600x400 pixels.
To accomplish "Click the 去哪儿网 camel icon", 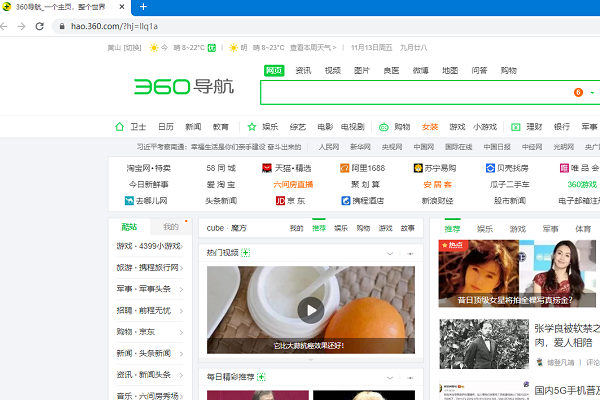I will pyautogui.click(x=129, y=201).
